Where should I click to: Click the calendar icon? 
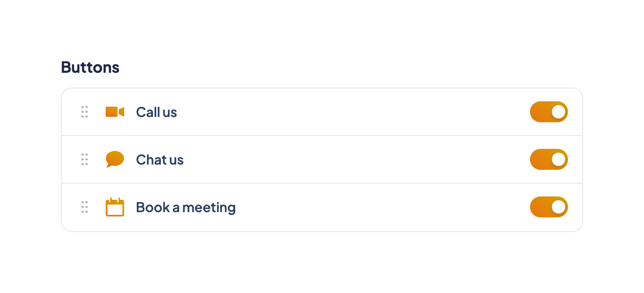click(x=114, y=207)
